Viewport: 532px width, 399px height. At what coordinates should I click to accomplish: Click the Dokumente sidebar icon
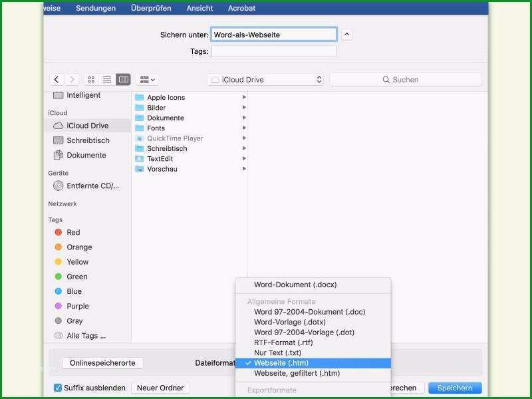point(59,155)
